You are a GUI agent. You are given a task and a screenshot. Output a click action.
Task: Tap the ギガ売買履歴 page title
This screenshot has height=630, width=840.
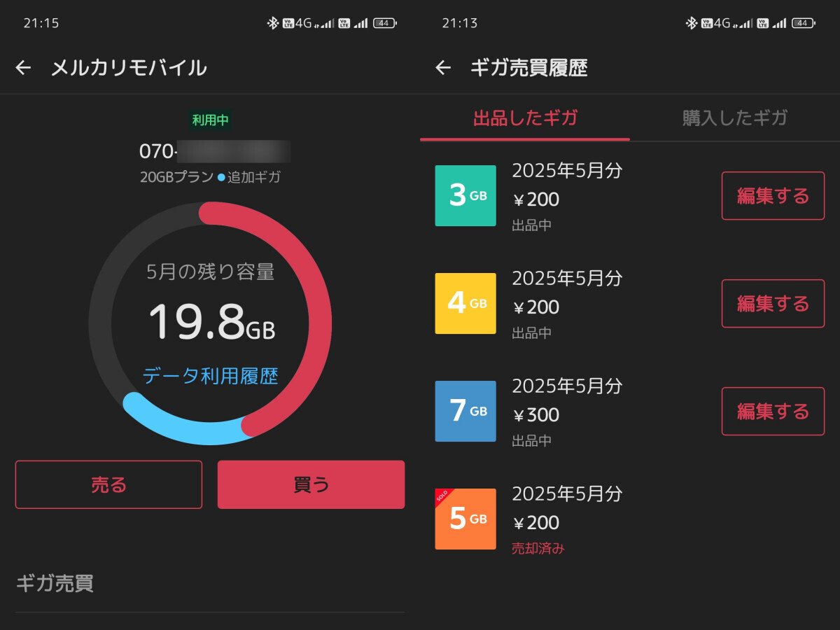(x=529, y=68)
